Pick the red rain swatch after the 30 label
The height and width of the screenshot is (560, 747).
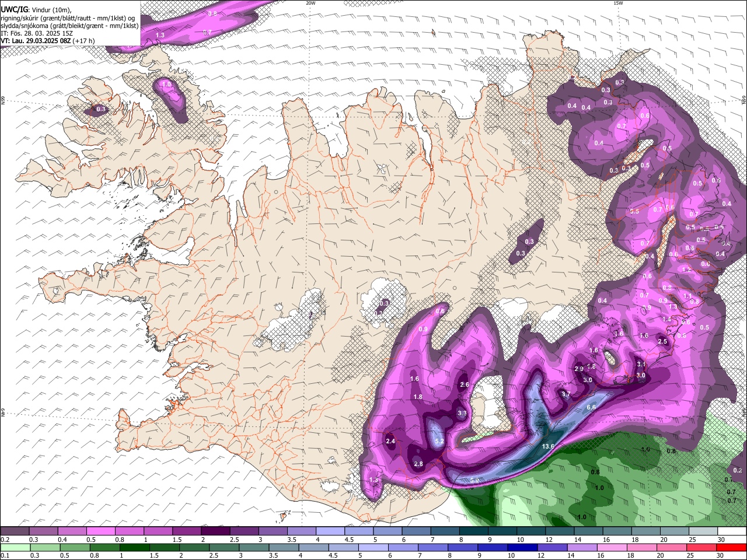tap(731, 548)
